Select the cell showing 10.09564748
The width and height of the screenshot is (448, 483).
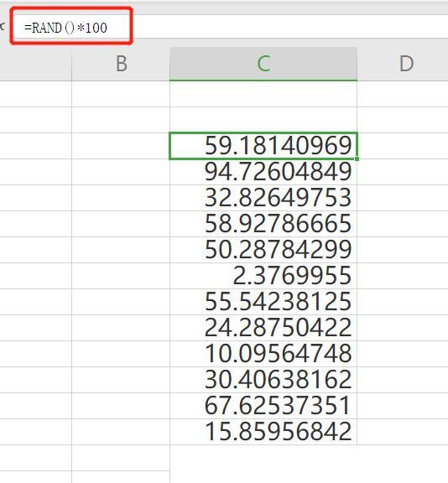pyautogui.click(x=263, y=354)
